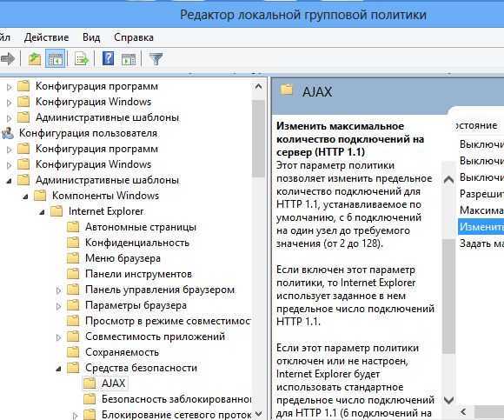Open Help via blue question mark icon
This screenshot has width=504, height=420.
tap(108, 59)
